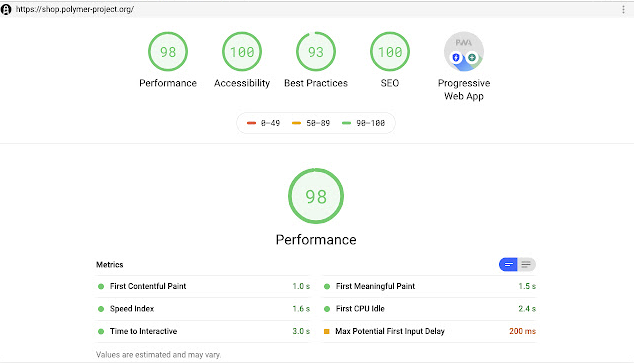
Task: Select the Best Practices 93 gauge
Action: point(316,52)
